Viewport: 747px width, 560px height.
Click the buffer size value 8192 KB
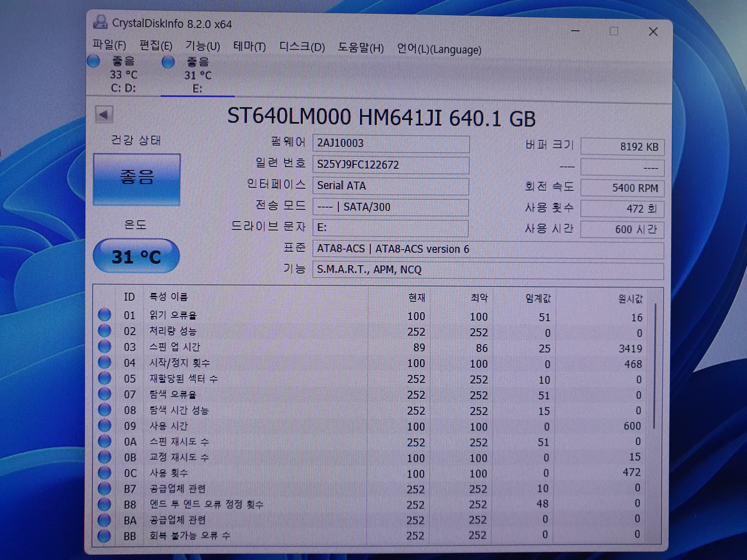coord(622,147)
